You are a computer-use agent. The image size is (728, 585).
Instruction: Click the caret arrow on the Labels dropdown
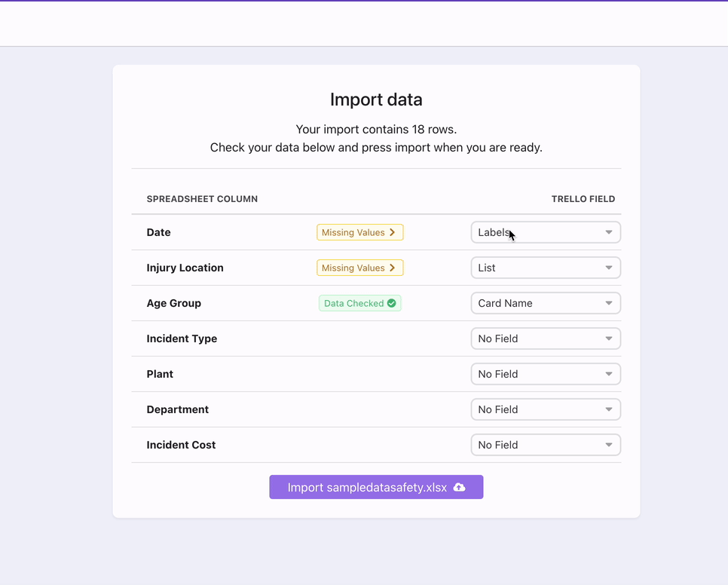608,232
